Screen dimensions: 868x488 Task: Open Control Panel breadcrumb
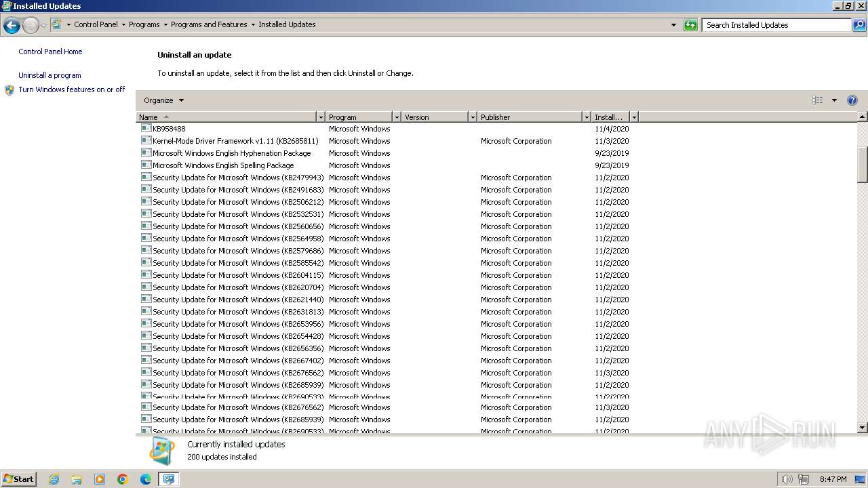(96, 24)
